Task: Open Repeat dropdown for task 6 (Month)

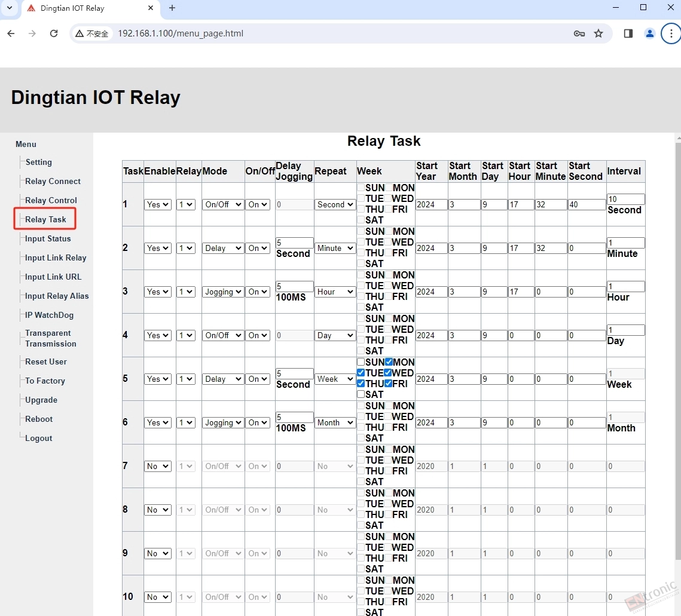Action: pyautogui.click(x=335, y=422)
